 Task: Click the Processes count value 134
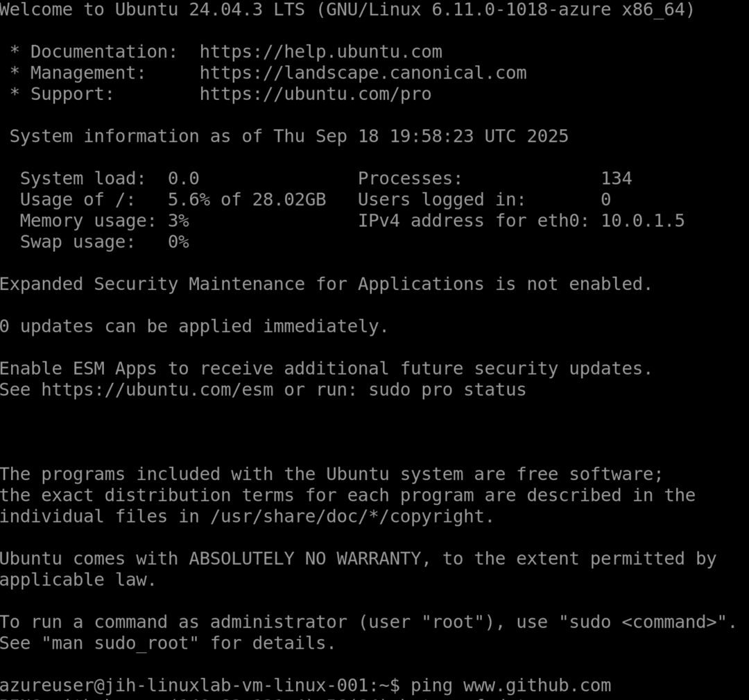pyautogui.click(x=616, y=178)
